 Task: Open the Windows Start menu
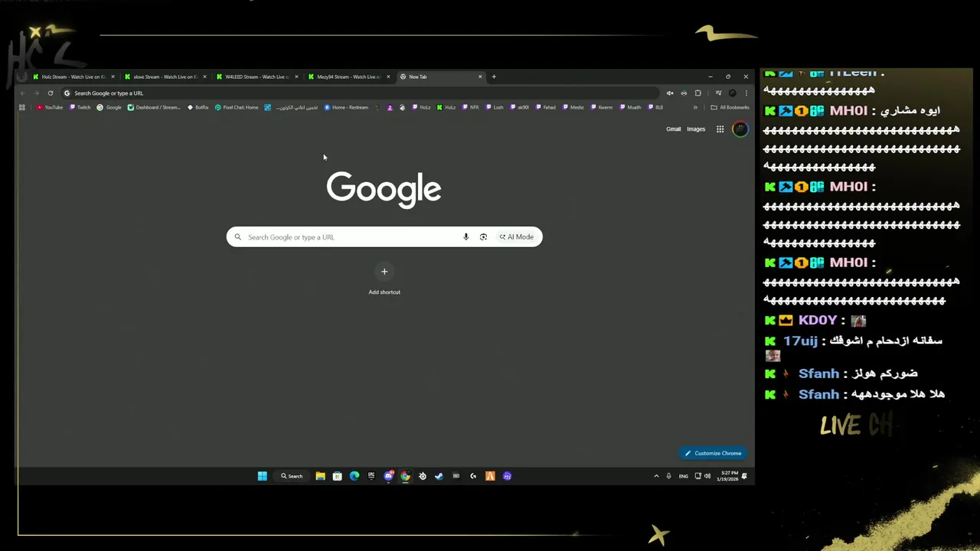click(x=263, y=476)
